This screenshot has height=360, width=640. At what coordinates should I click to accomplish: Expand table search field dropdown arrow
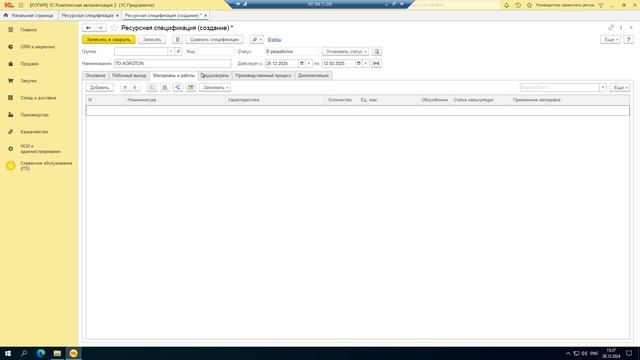tap(602, 88)
